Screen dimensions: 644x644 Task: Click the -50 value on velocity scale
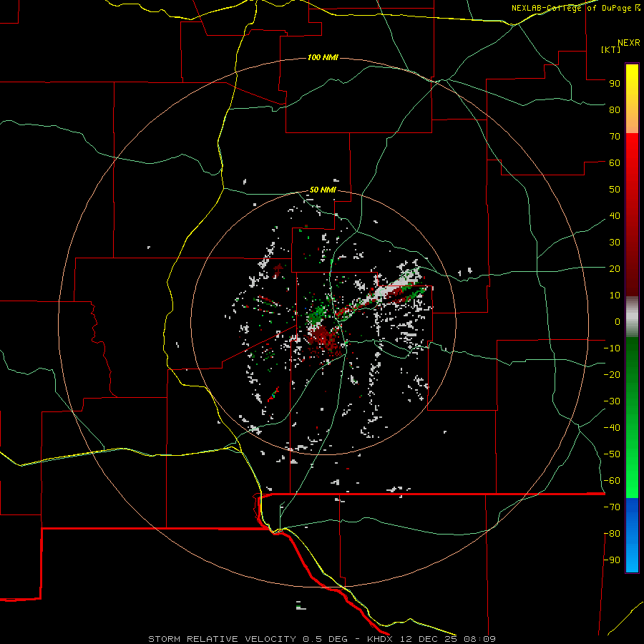coord(612,454)
